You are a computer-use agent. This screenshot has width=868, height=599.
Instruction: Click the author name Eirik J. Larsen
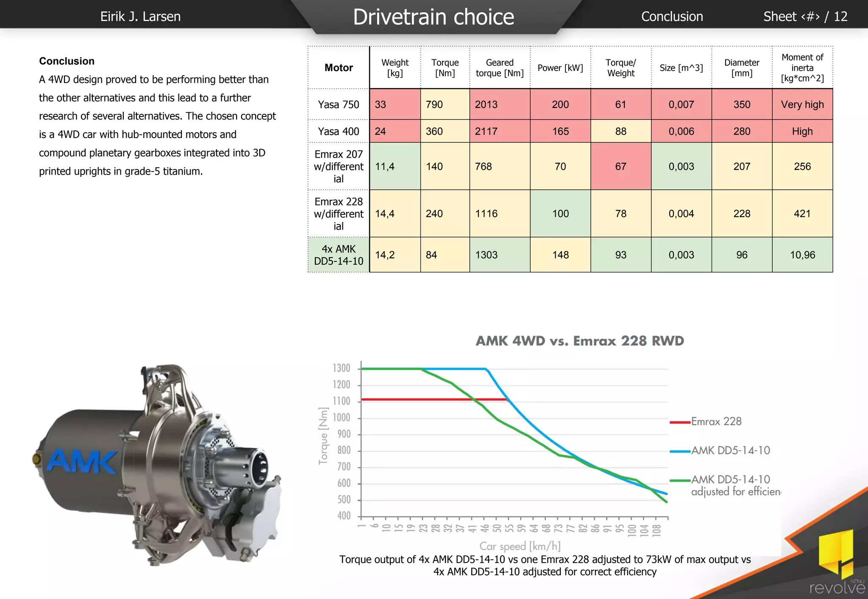[x=140, y=17]
